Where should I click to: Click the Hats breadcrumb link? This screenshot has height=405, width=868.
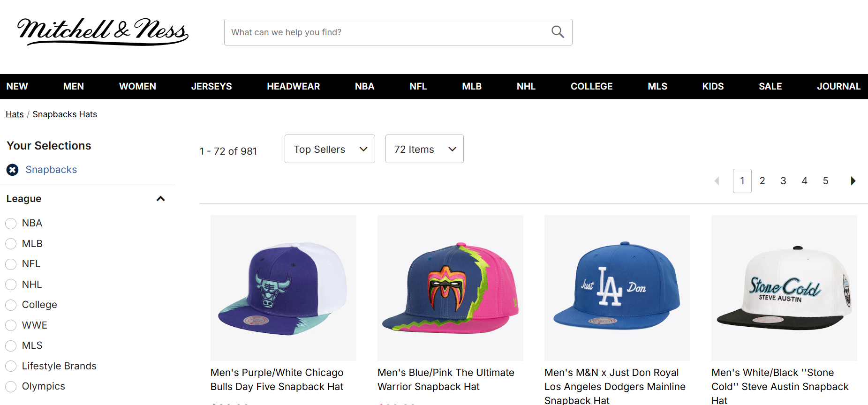coord(15,114)
